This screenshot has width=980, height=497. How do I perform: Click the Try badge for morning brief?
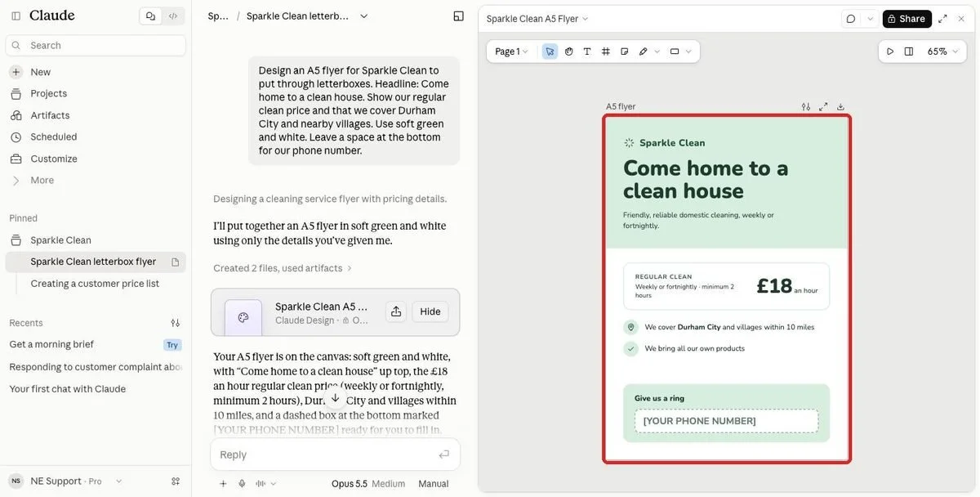[x=172, y=345]
